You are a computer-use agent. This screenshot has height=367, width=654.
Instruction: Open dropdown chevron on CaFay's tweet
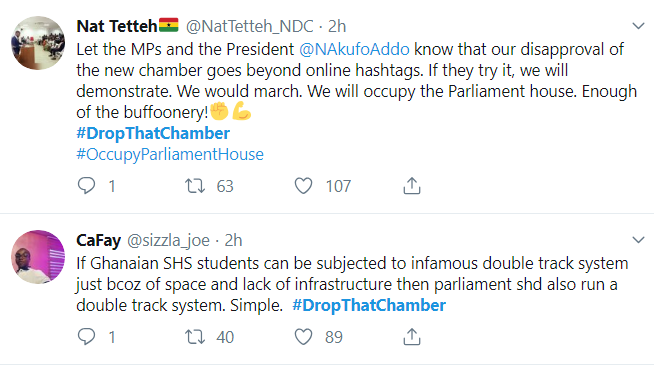pos(638,240)
